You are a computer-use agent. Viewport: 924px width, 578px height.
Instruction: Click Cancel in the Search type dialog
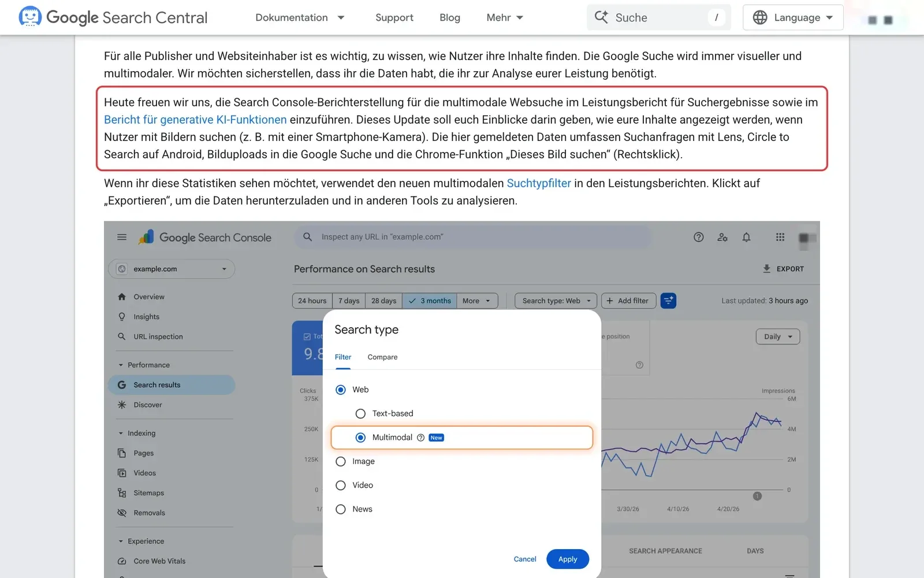pyautogui.click(x=525, y=559)
